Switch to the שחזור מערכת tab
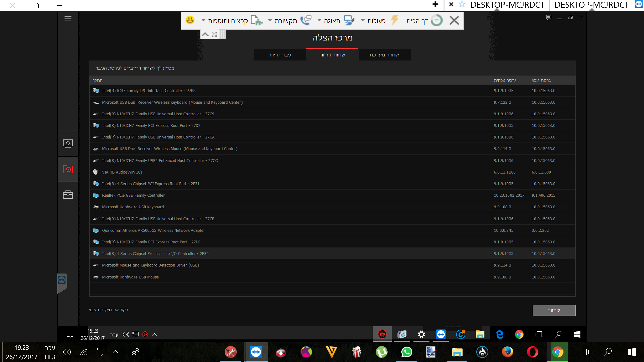This screenshot has width=644, height=362. 384,55
